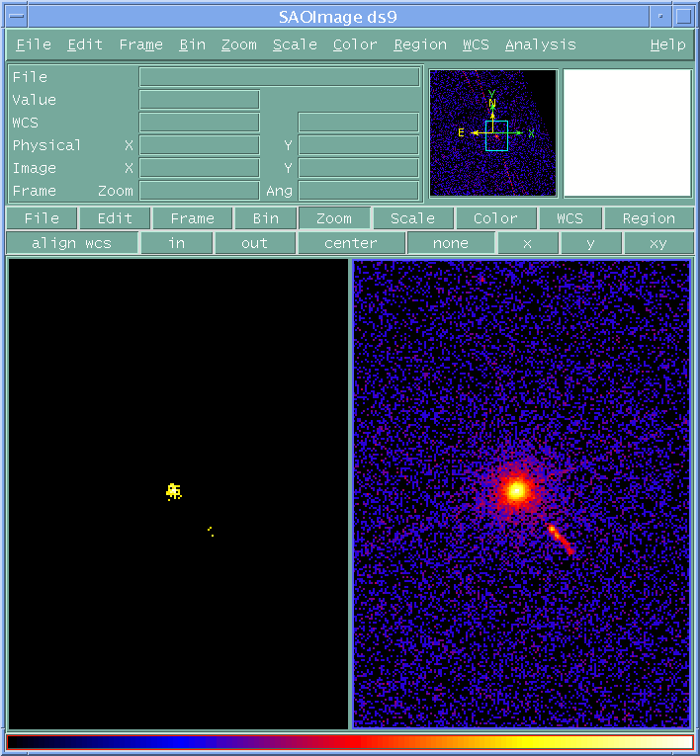Click the Physical Y field

(x=359, y=145)
